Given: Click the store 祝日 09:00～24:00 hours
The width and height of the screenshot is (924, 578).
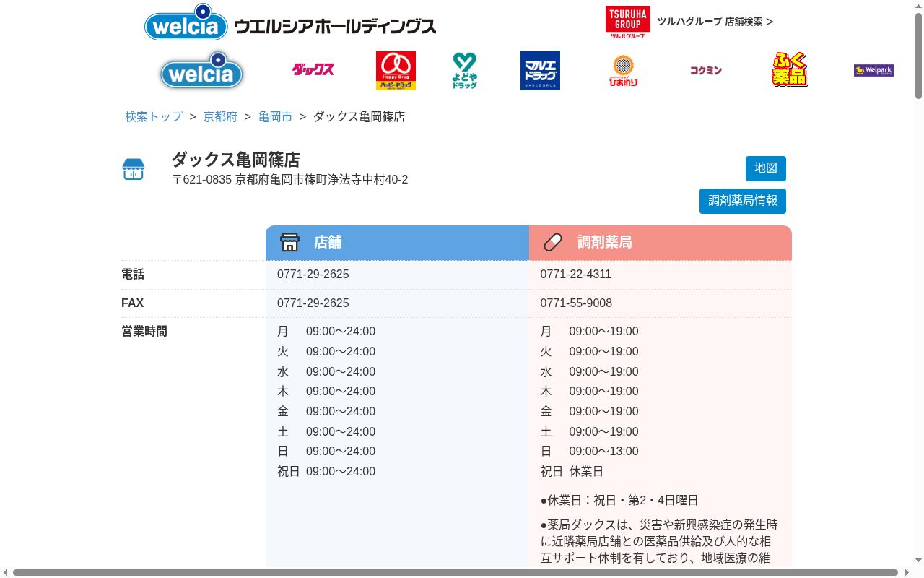Looking at the screenshot, I should pyautogui.click(x=326, y=472).
